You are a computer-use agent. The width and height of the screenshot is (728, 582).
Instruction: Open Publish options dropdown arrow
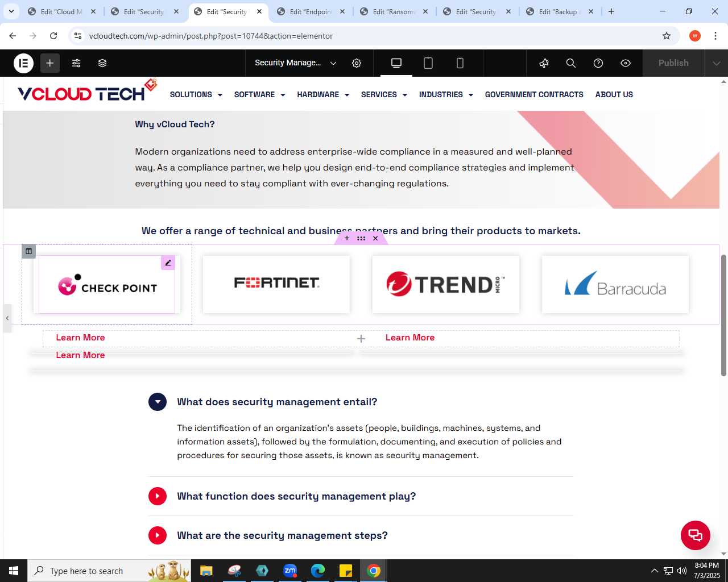click(716, 63)
